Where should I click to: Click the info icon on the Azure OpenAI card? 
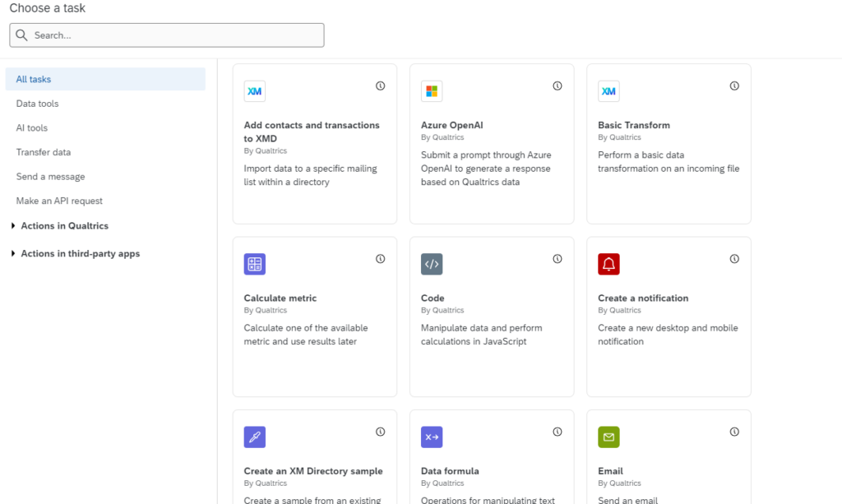coord(557,86)
